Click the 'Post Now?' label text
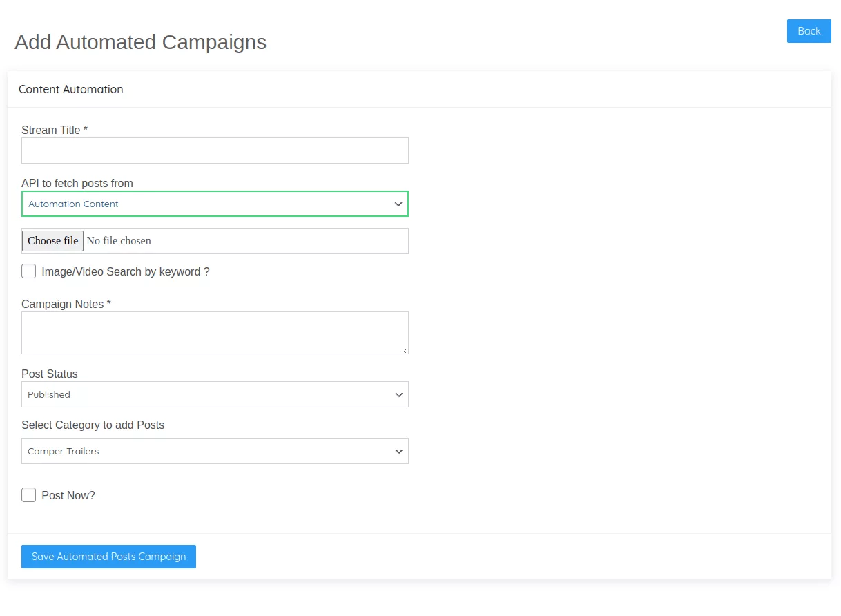This screenshot has height=616, width=841. click(68, 495)
